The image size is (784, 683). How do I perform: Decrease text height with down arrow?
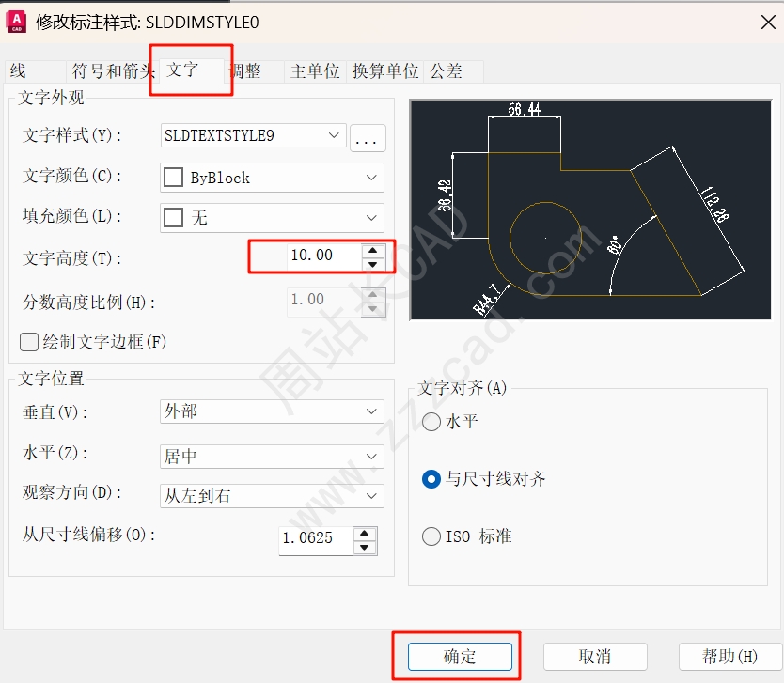pyautogui.click(x=373, y=263)
